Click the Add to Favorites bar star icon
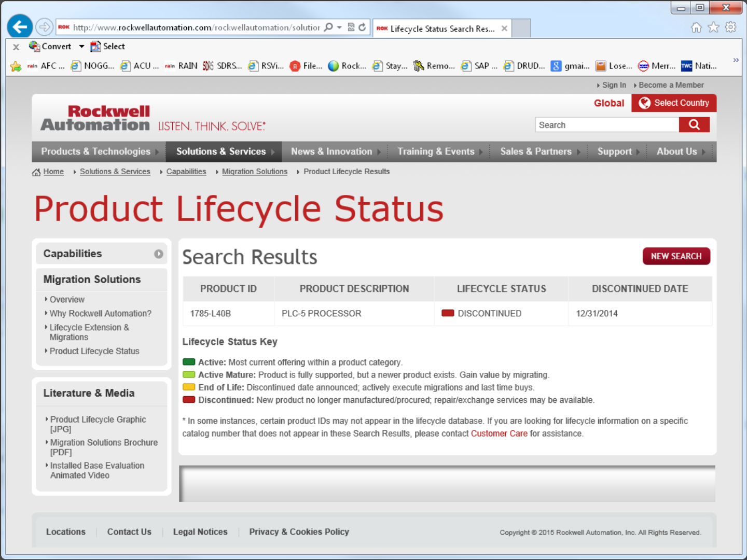Screen dimensions: 747x560 (x=16, y=66)
